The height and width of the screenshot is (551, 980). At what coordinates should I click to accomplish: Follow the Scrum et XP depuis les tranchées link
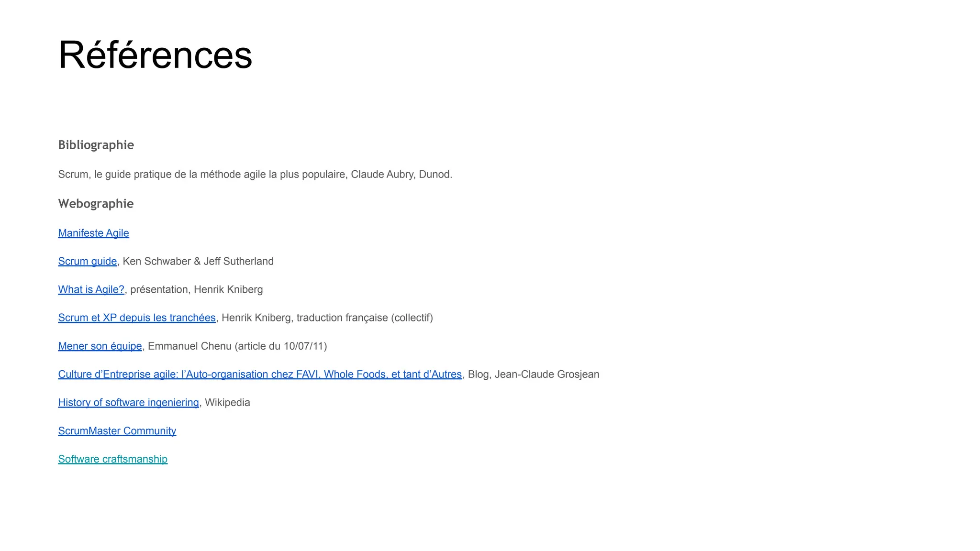coord(137,318)
